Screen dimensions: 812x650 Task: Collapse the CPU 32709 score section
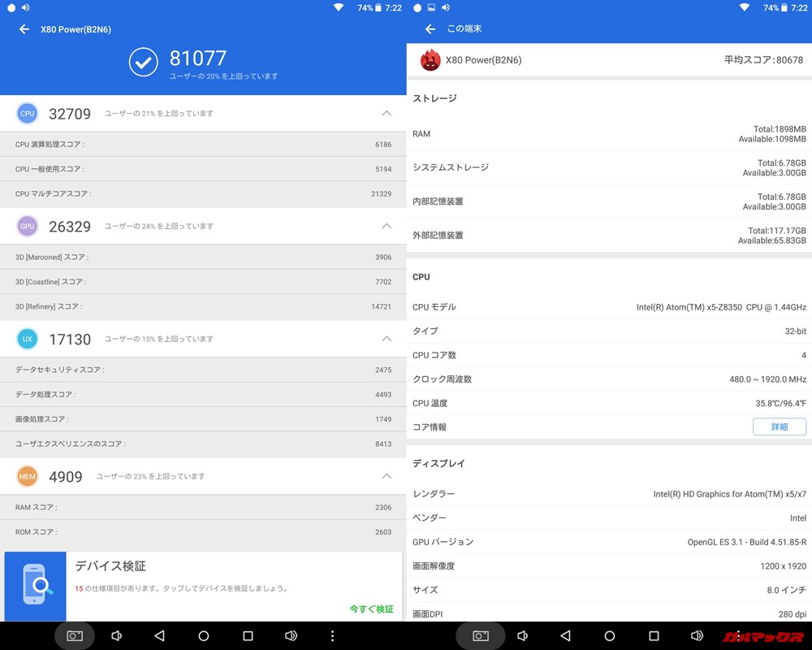387,113
